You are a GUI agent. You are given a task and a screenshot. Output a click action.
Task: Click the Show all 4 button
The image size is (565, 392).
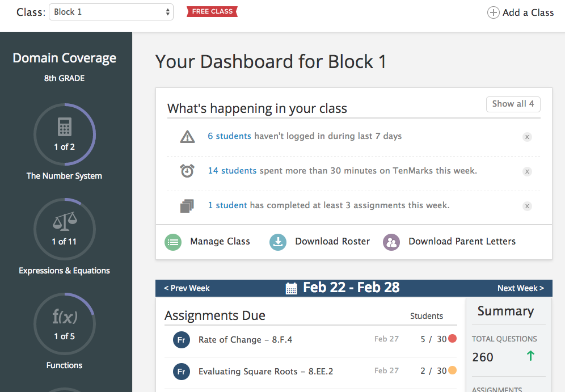[513, 104]
